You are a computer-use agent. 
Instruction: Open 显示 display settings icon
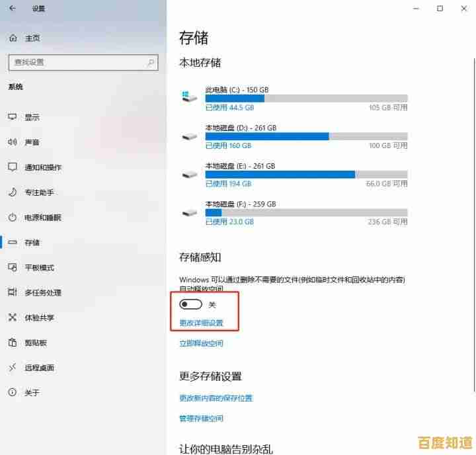coord(12,117)
